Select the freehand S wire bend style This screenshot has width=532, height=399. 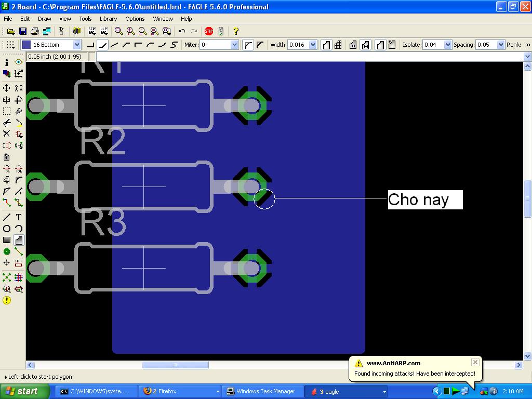click(174, 45)
